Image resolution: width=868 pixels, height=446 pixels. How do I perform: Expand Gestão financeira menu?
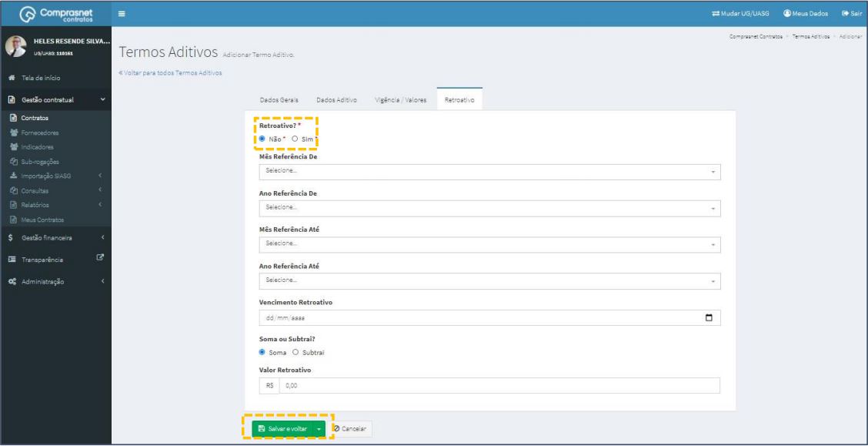pyautogui.click(x=55, y=238)
